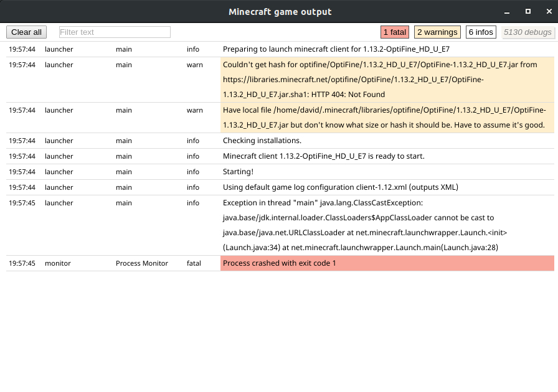Screen dimensions: 558x392
Task: Select the 'is ready to start' log row
Action: [323, 156]
